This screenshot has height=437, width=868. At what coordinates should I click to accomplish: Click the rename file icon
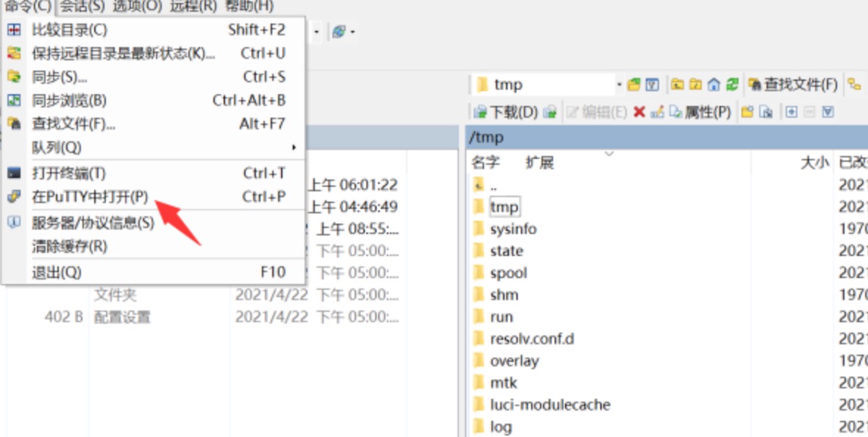coord(657,113)
